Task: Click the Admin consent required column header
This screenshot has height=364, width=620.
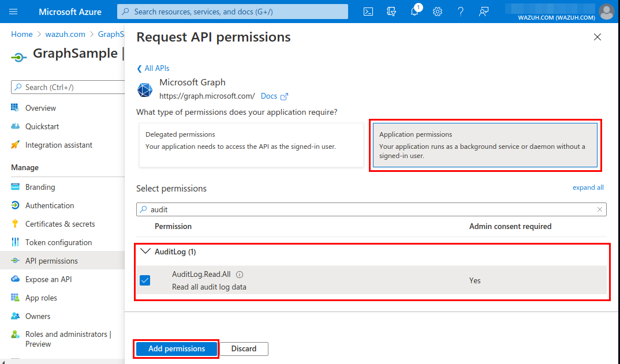Action: [x=510, y=227]
